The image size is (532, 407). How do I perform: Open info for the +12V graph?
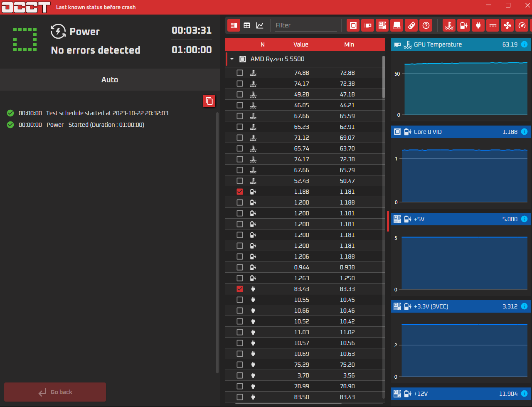525,394
